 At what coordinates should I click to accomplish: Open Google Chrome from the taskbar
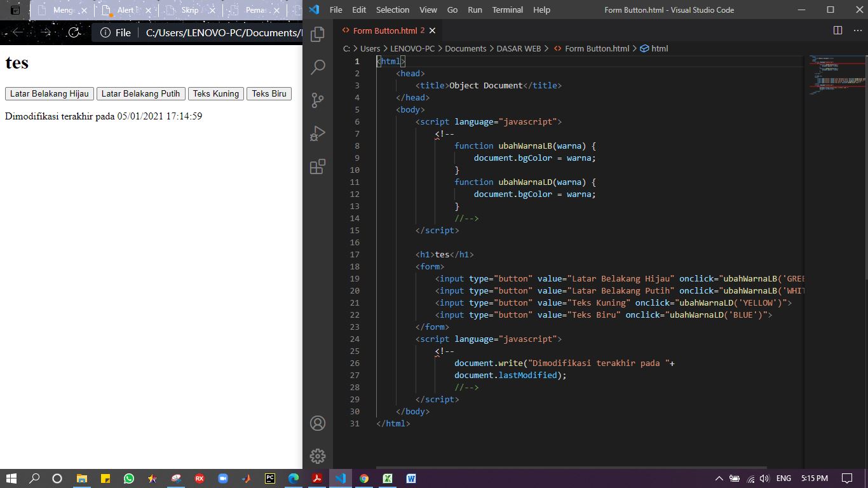pos(364,478)
